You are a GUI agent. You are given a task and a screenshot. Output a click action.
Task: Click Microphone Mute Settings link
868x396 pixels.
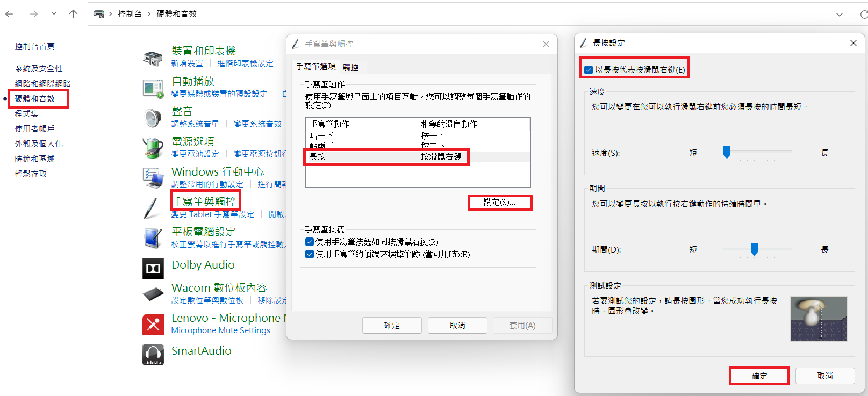(221, 330)
